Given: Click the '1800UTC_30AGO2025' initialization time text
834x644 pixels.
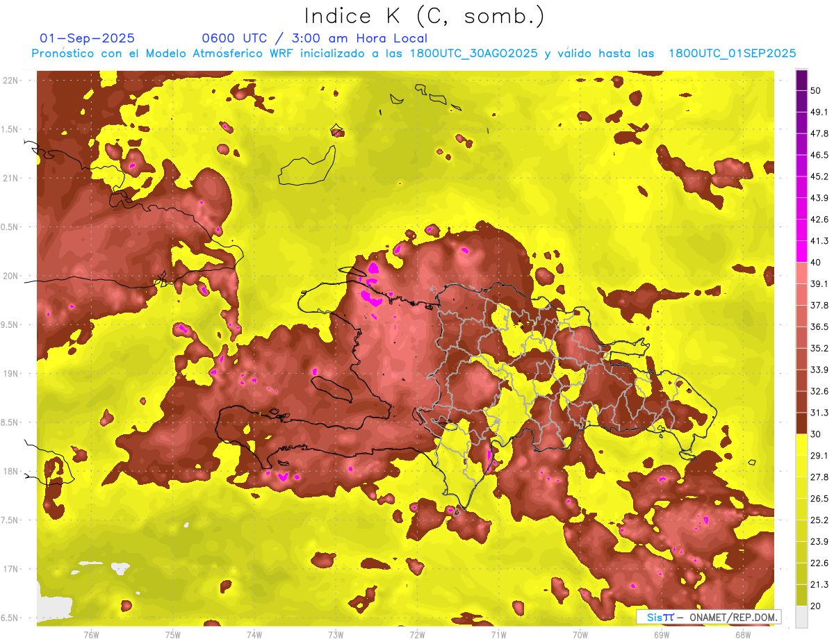Looking at the screenshot, I should (x=474, y=53).
